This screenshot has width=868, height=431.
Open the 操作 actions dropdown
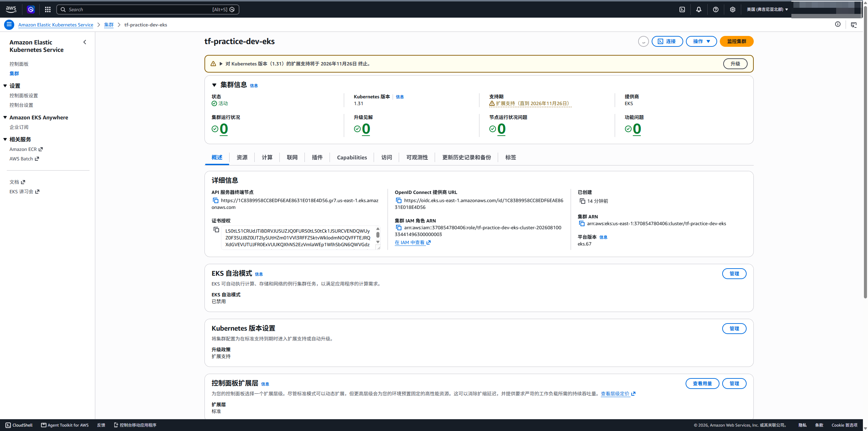click(x=701, y=41)
